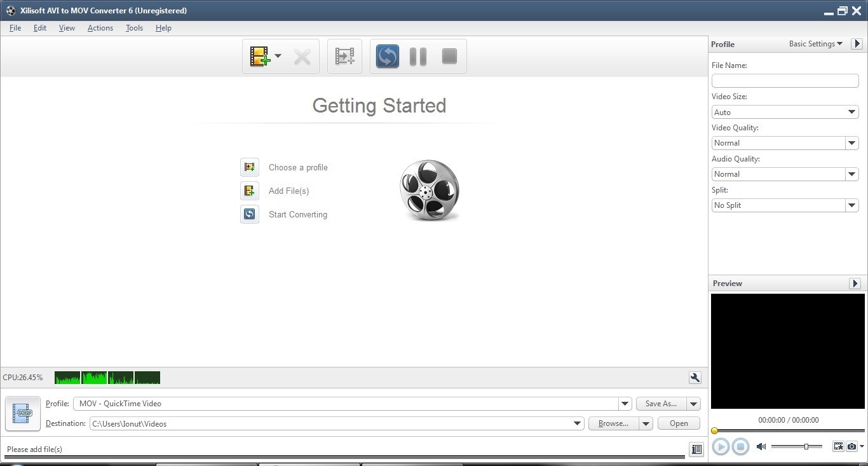This screenshot has height=466, width=868.
Task: Click the Add Profile clip toolbar icon
Action: click(x=344, y=57)
